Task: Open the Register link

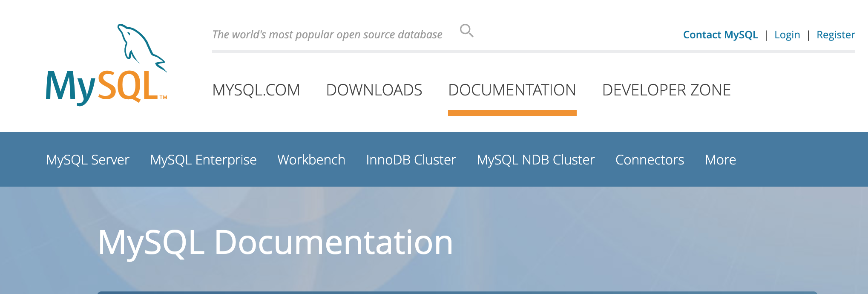Action: pos(836,35)
